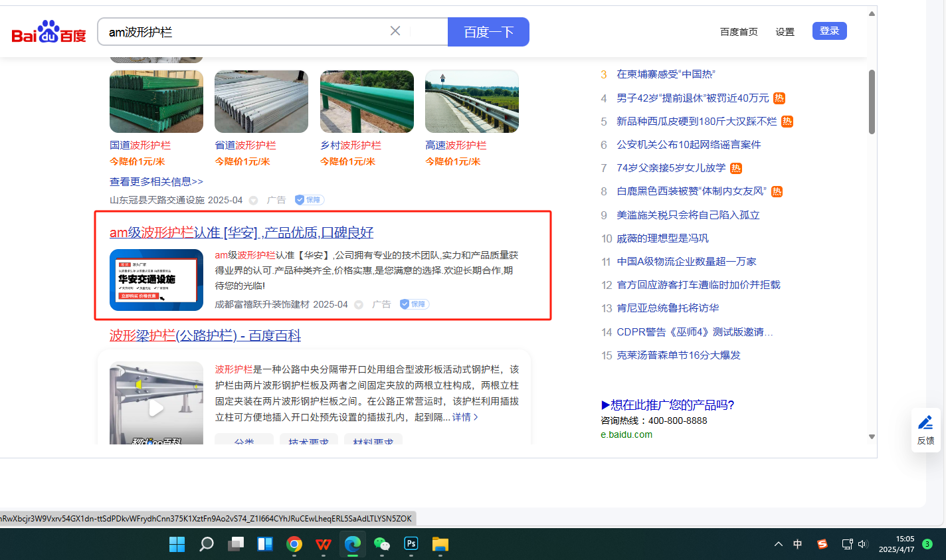Click the 保障 shield badge on 华安 ad
The width and height of the screenshot is (946, 560).
415,304
